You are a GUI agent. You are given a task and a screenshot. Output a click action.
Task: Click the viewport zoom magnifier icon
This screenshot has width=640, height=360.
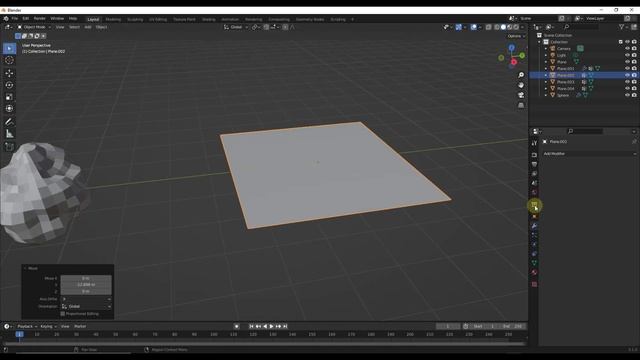pyautogui.click(x=521, y=75)
